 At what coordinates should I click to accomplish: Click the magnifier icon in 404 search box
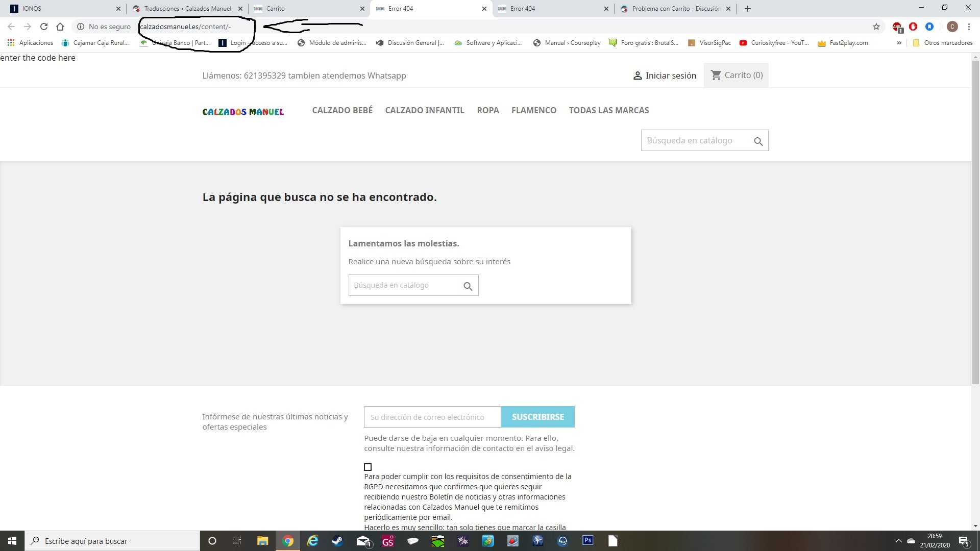[x=468, y=286]
